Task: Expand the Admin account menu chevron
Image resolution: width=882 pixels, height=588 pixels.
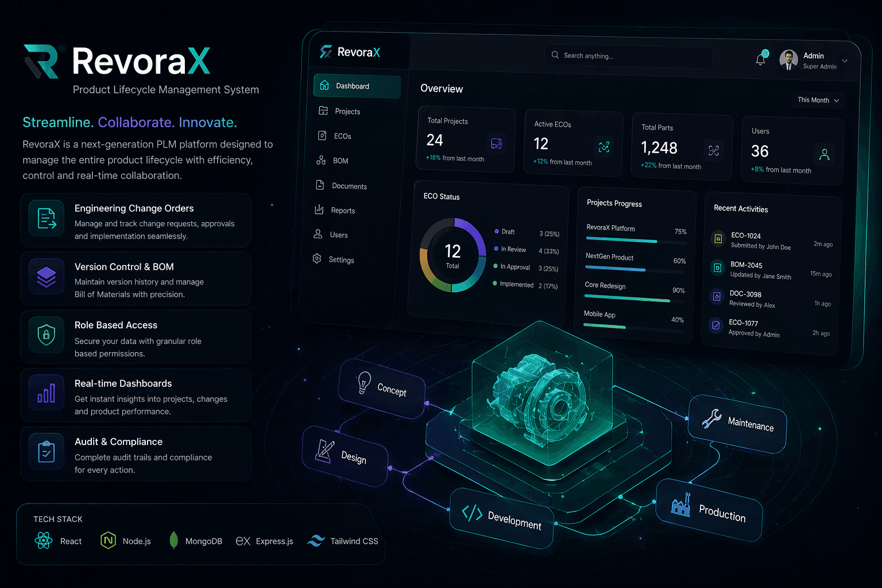Action: coord(845,61)
